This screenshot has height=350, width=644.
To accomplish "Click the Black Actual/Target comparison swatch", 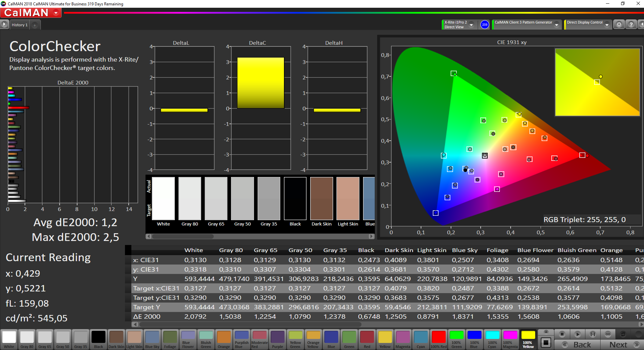I will 295,199.
